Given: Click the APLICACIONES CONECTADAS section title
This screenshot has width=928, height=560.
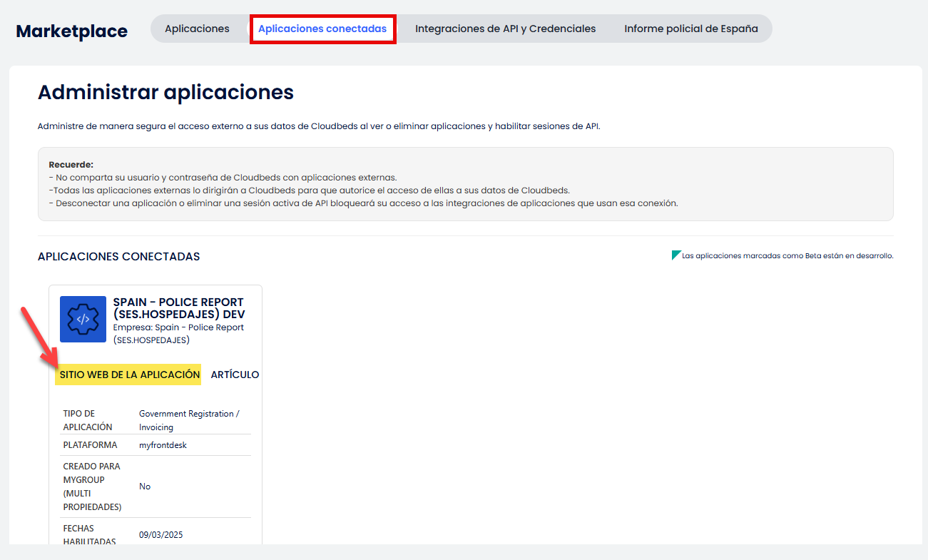Looking at the screenshot, I should (x=119, y=257).
